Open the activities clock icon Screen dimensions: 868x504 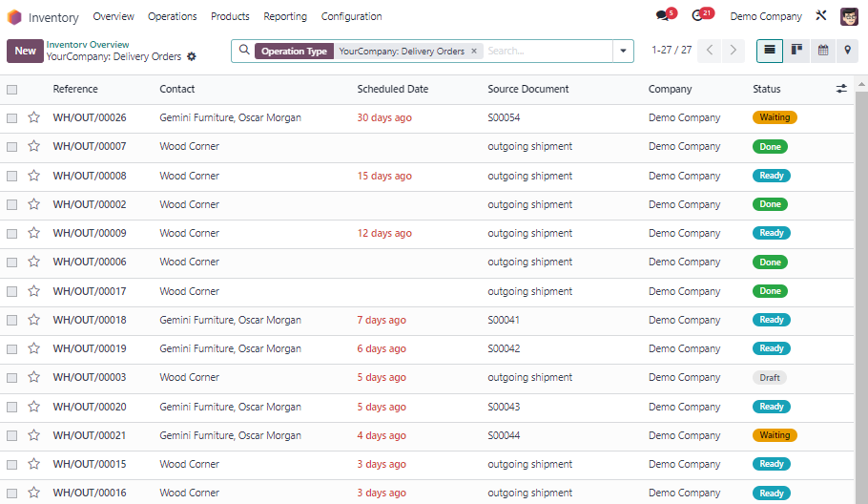coord(698,16)
